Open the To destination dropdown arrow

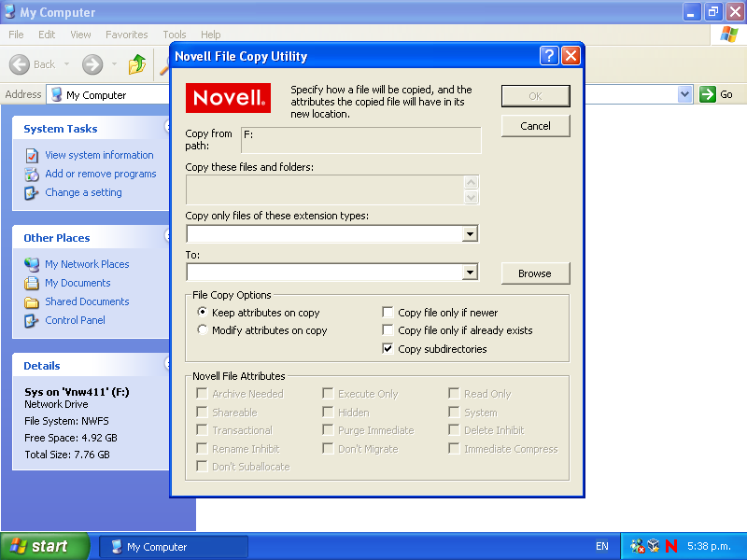(470, 273)
